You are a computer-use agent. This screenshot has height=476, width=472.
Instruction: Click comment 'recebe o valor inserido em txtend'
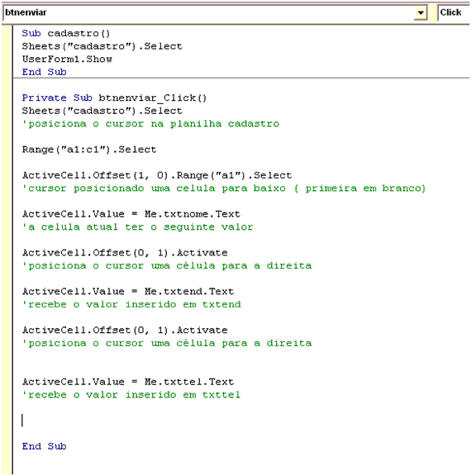tap(131, 304)
